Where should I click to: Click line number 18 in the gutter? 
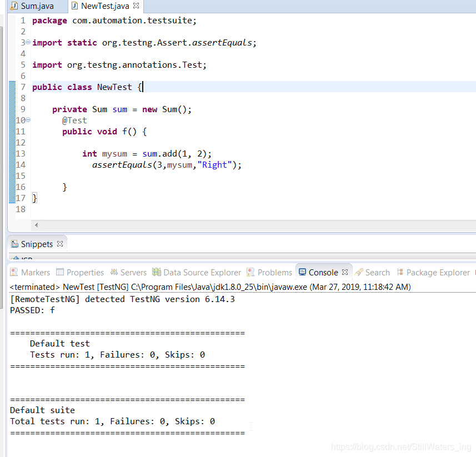(x=21, y=209)
